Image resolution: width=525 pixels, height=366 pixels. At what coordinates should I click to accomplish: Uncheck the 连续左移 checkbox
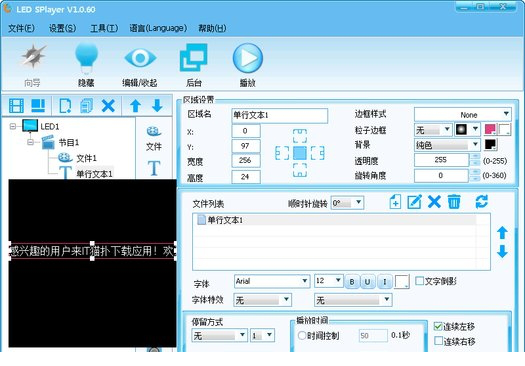coord(438,326)
